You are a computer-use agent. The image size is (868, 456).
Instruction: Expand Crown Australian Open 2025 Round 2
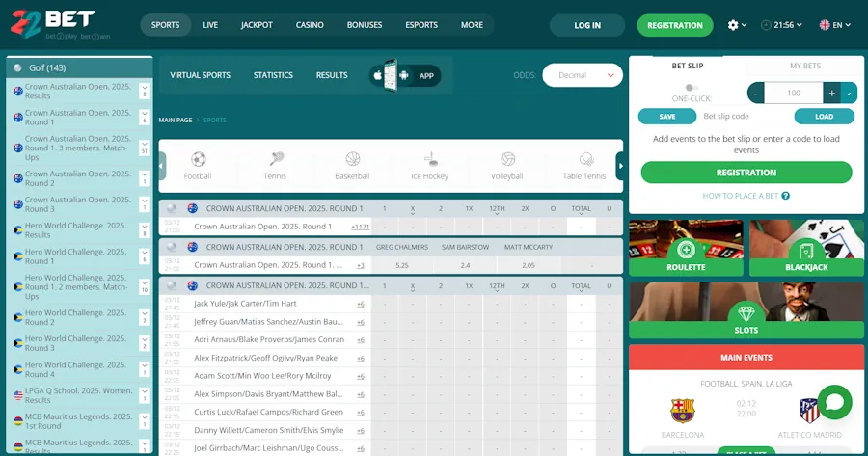[x=145, y=178]
